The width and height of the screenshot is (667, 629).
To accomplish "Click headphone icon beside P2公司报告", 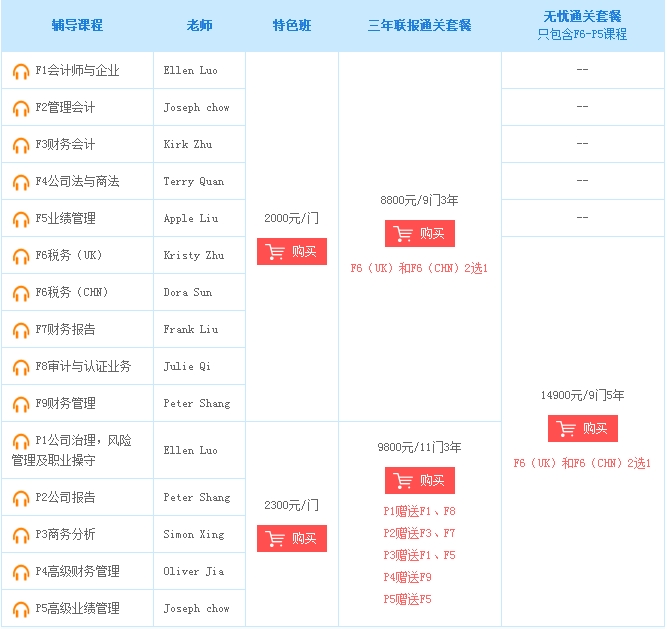I will click(21, 499).
